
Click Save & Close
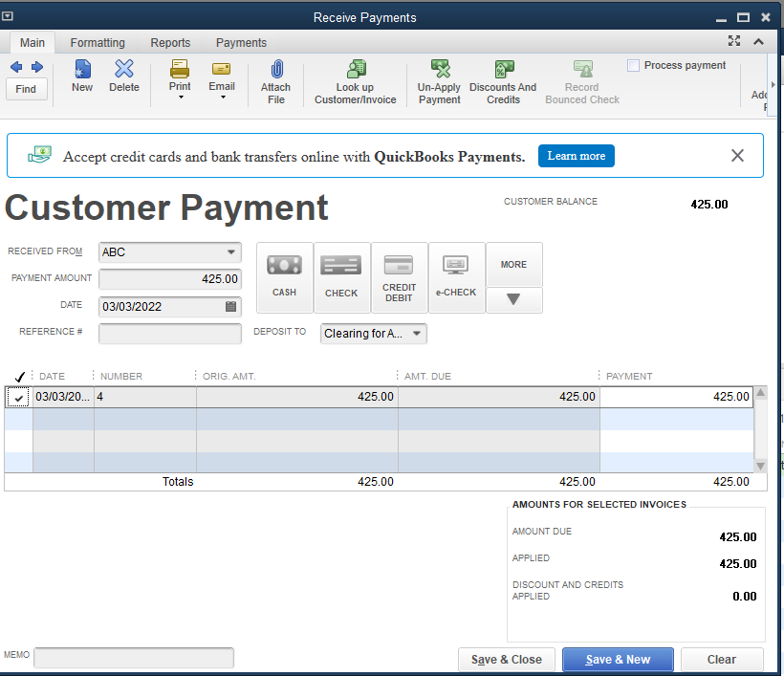[x=507, y=660]
